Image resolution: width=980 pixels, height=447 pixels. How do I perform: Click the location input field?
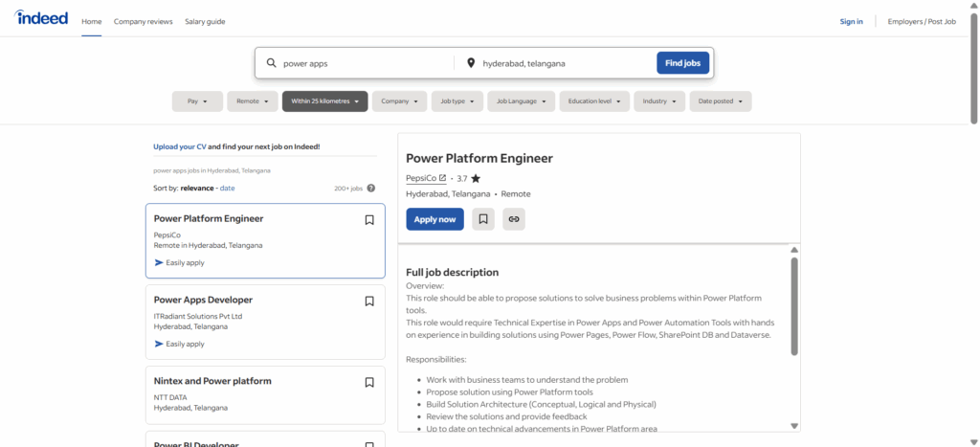point(566,63)
